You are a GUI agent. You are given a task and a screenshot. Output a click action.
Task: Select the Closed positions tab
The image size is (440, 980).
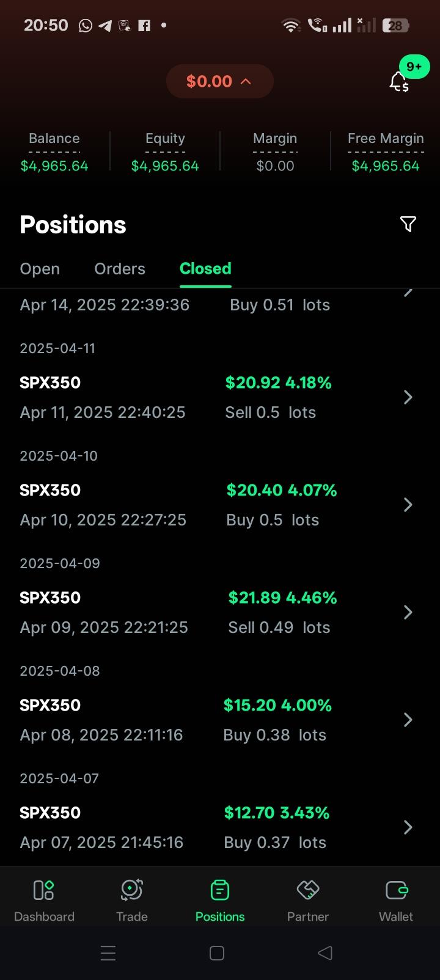(x=205, y=269)
